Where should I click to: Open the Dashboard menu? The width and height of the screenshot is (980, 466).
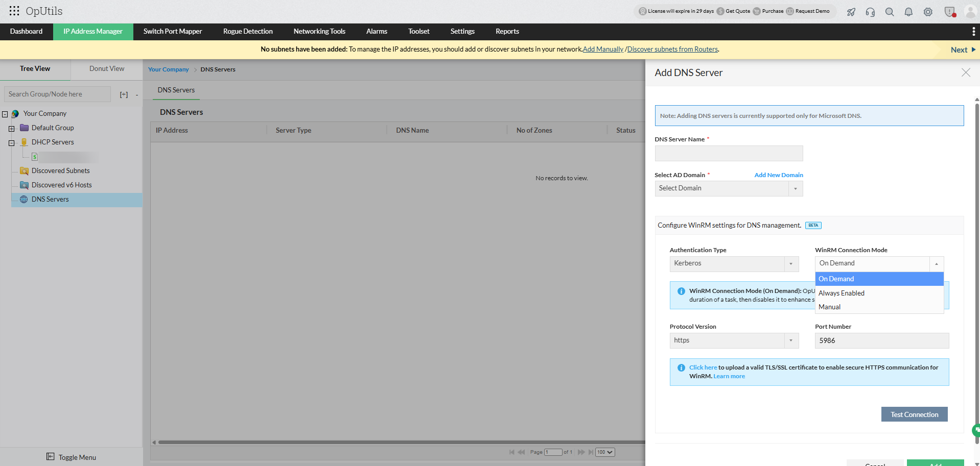click(27, 32)
